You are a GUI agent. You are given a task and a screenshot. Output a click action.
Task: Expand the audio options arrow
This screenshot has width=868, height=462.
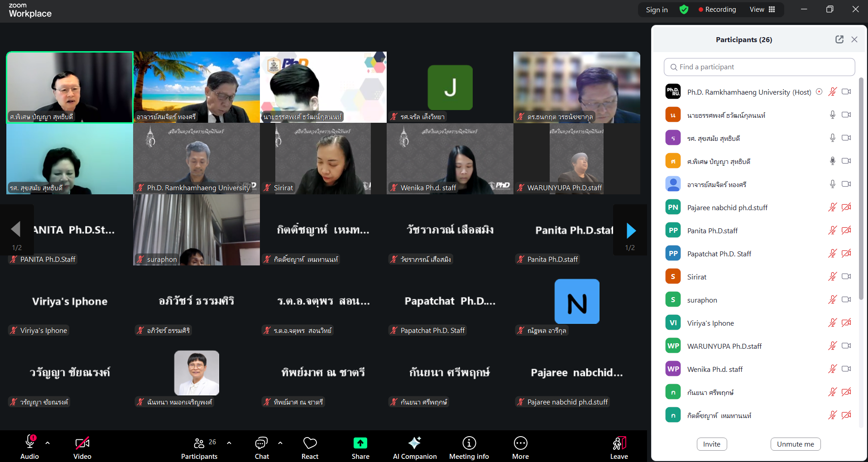coord(48,443)
